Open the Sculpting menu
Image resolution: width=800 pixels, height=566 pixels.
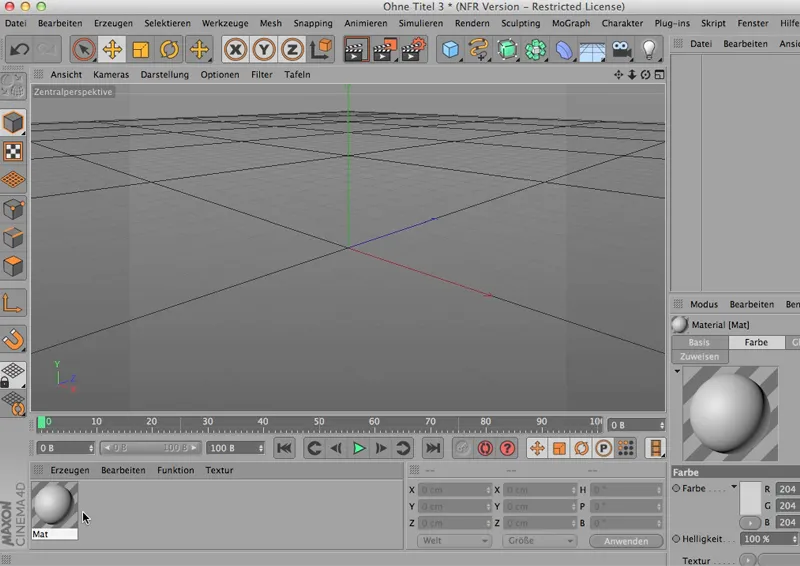point(520,23)
